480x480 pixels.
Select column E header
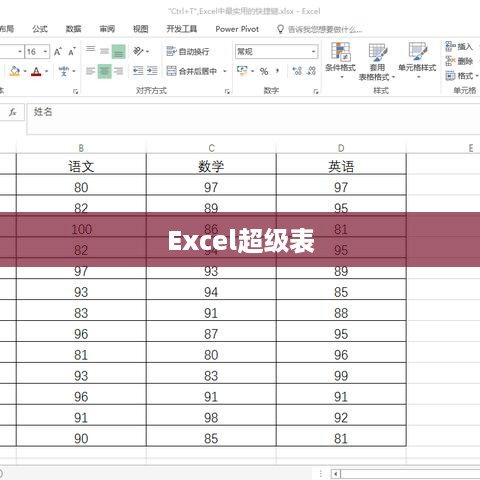[x=471, y=148]
